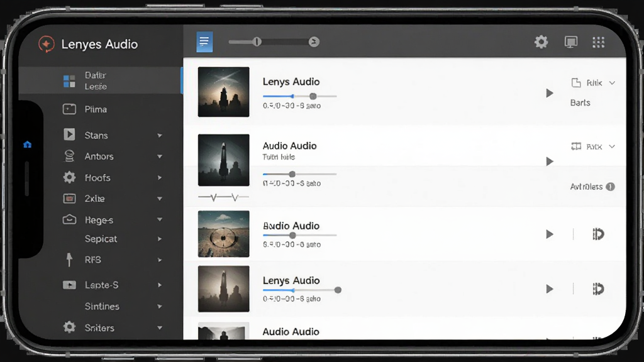Expand the Sniters submenu arrow
The height and width of the screenshot is (362, 644).
coord(160,327)
